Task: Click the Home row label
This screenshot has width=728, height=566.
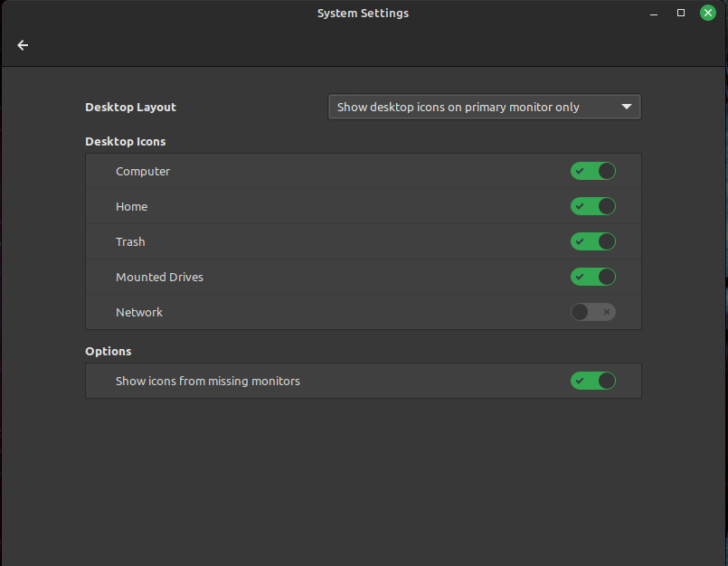Action: [132, 207]
